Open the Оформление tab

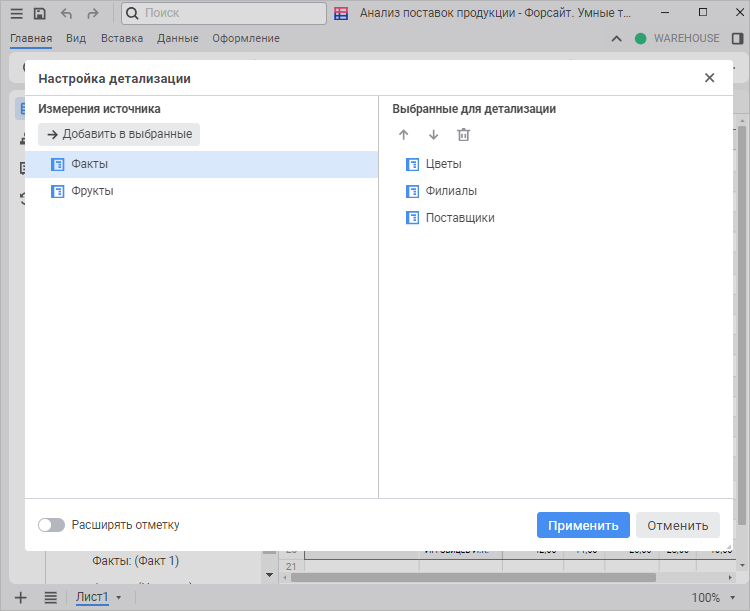pos(246,38)
